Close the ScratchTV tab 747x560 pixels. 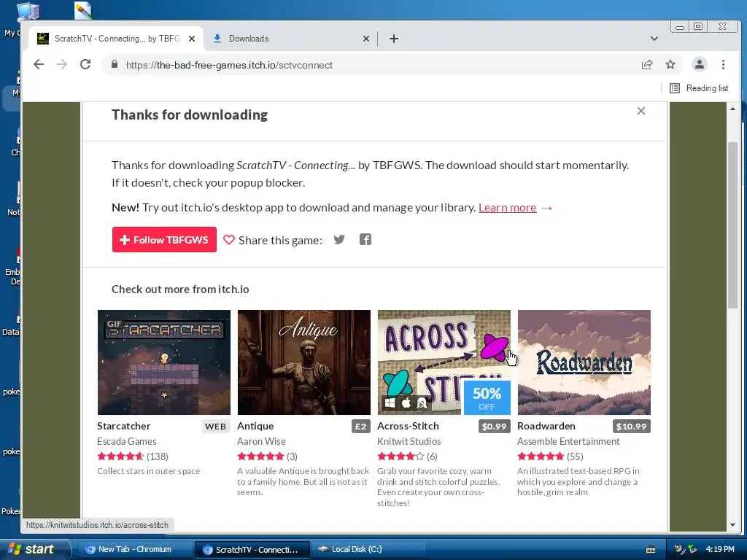coord(192,39)
